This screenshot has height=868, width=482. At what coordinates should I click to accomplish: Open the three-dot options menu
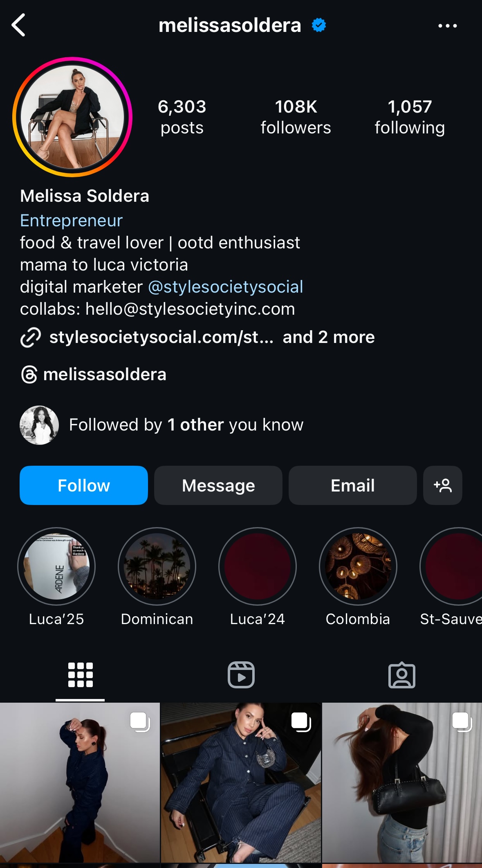click(447, 26)
